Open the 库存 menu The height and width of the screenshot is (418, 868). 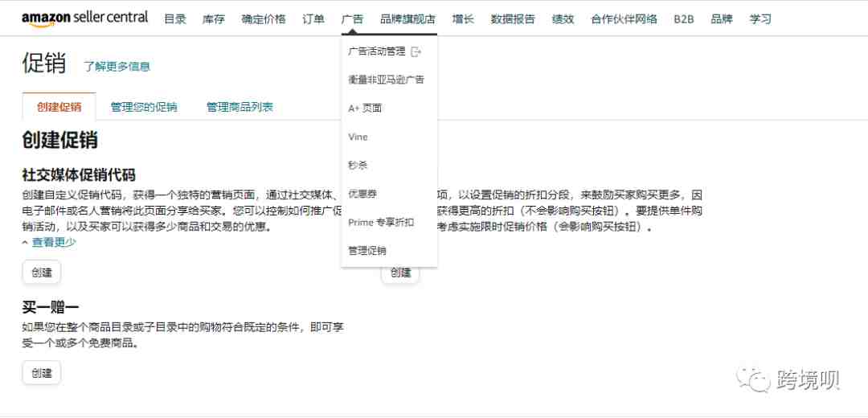[x=214, y=19]
